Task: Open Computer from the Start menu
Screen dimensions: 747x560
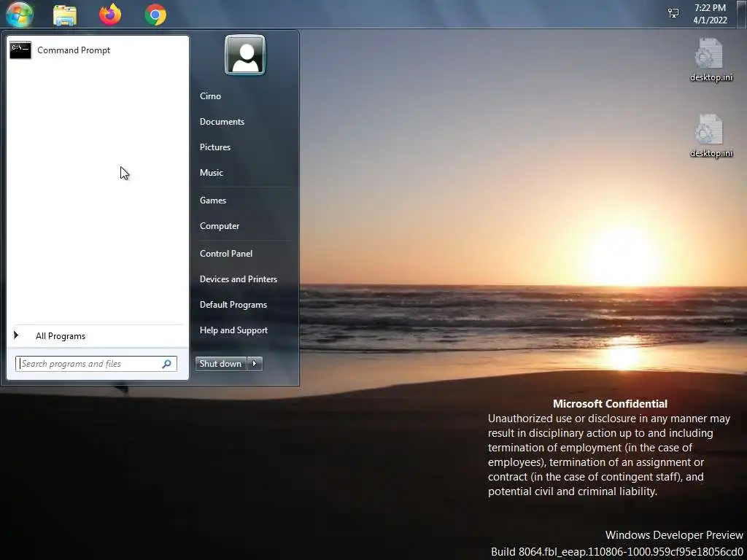Action: (x=219, y=226)
